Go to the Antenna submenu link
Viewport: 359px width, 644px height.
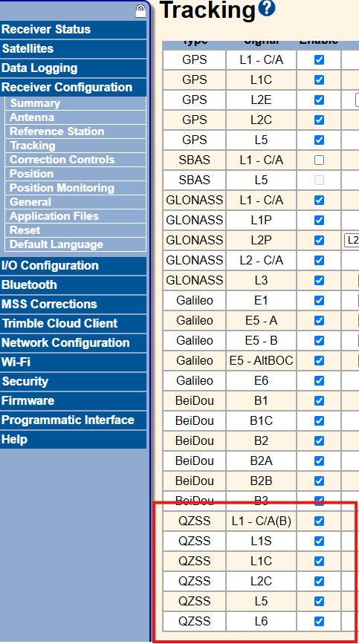coord(76,117)
